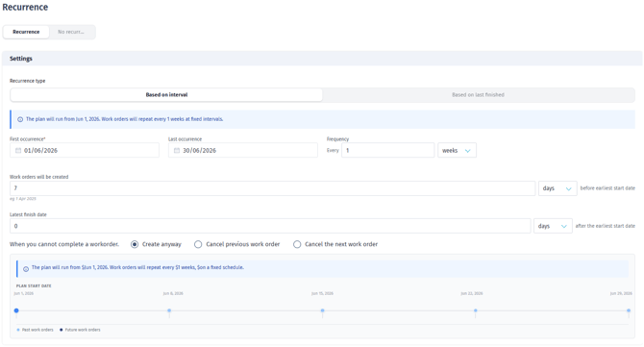The width and height of the screenshot is (644, 347).
Task: Click the Frequency Every number field
Action: click(x=387, y=150)
